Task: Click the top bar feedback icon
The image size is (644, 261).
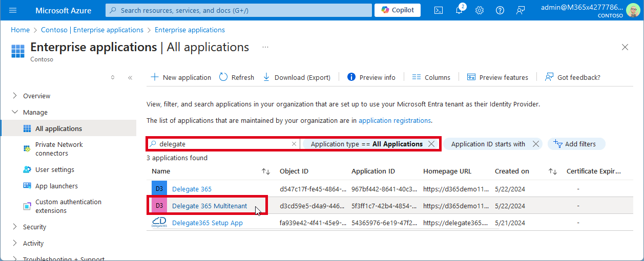Action: click(521, 10)
